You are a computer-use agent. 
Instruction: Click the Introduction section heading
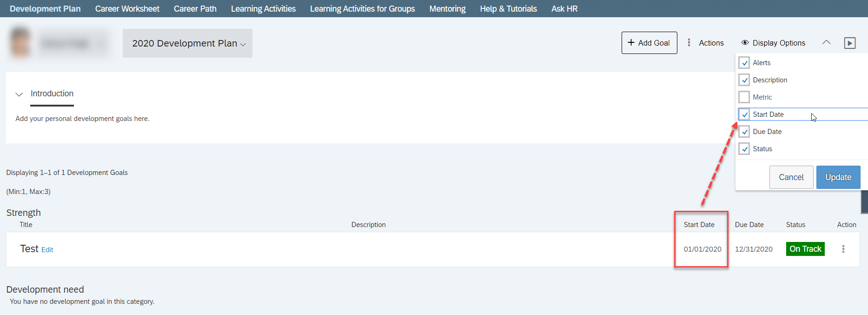click(x=52, y=94)
